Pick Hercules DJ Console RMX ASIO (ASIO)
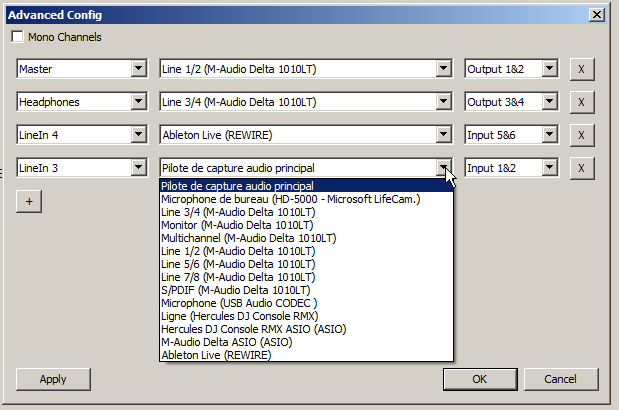 (x=306, y=329)
